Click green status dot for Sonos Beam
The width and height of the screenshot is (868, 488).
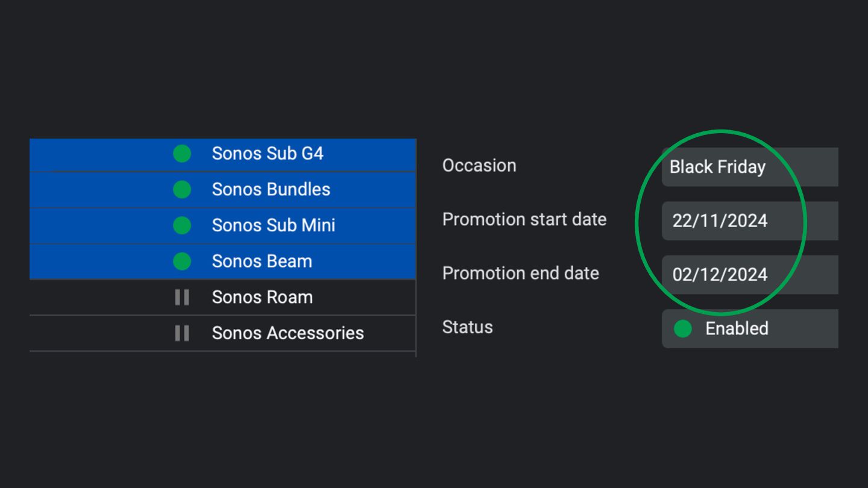(x=182, y=261)
